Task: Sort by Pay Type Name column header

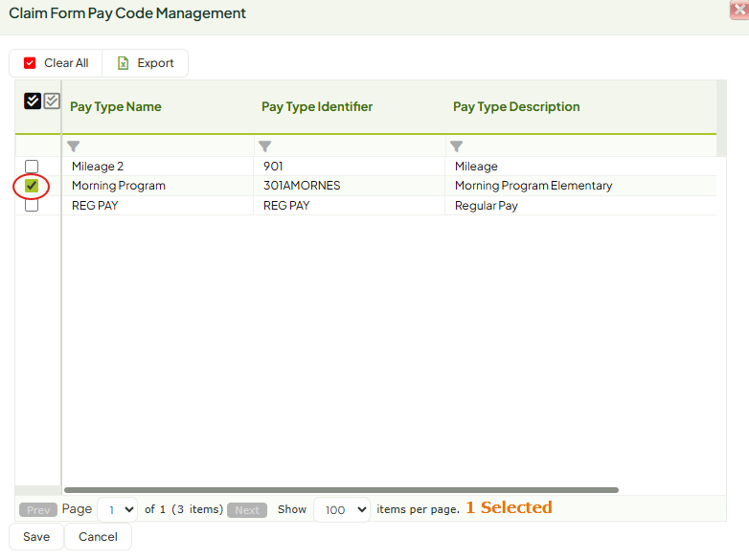Action: click(116, 106)
